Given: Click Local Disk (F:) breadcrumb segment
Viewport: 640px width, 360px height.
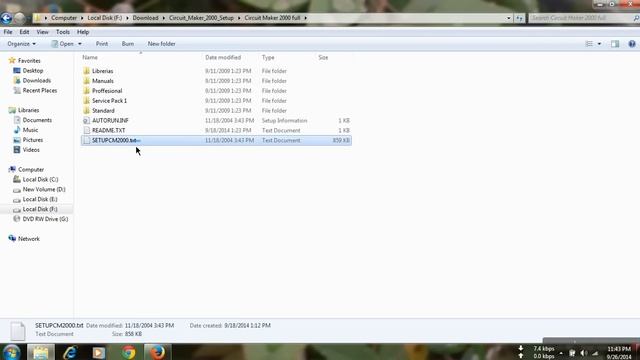Looking at the screenshot, I should point(104,18).
